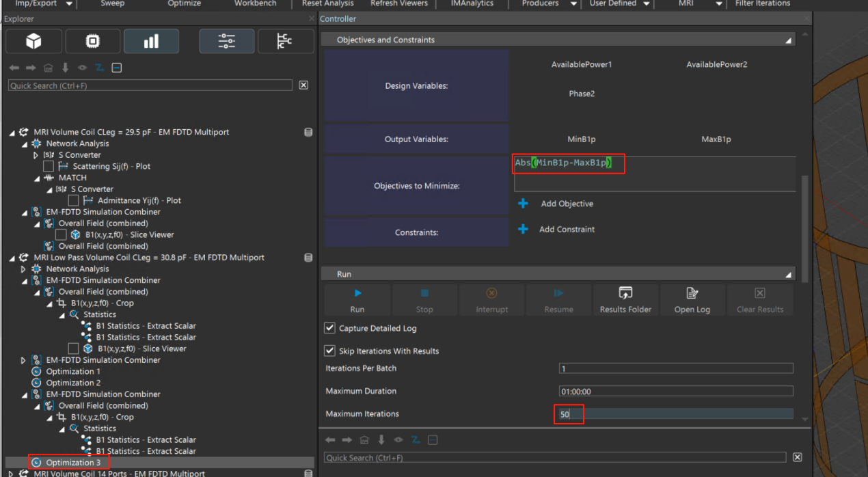This screenshot has height=477, width=868.
Task: Select Optimization 1 in the tree
Action: point(73,371)
